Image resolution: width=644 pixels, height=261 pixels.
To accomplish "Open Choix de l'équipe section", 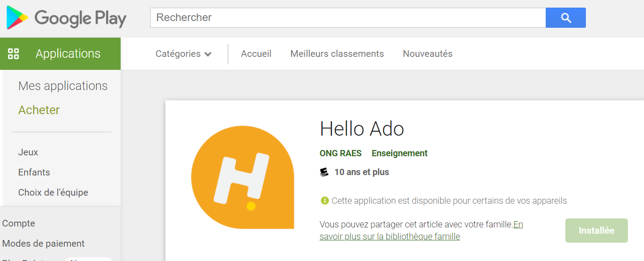I will 53,193.
